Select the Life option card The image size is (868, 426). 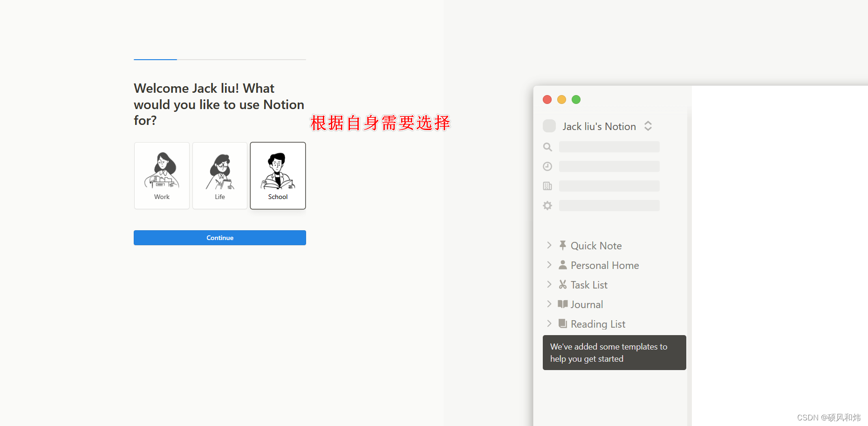220,176
